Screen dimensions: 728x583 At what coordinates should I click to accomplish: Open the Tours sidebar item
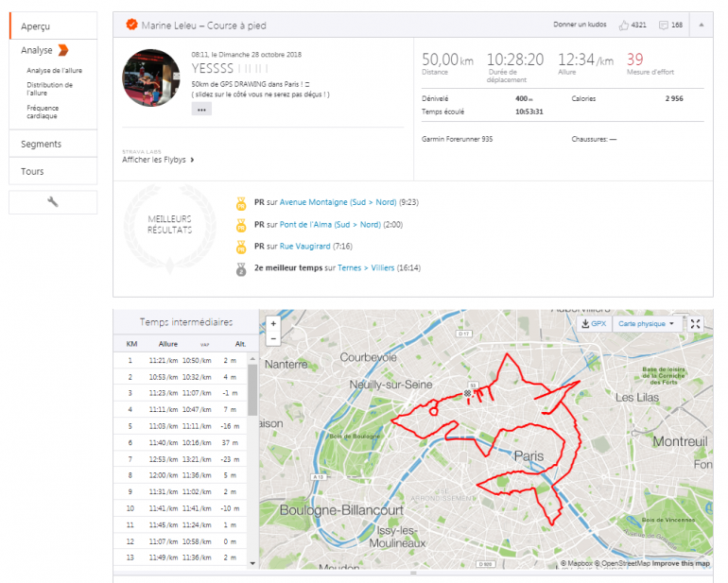32,171
